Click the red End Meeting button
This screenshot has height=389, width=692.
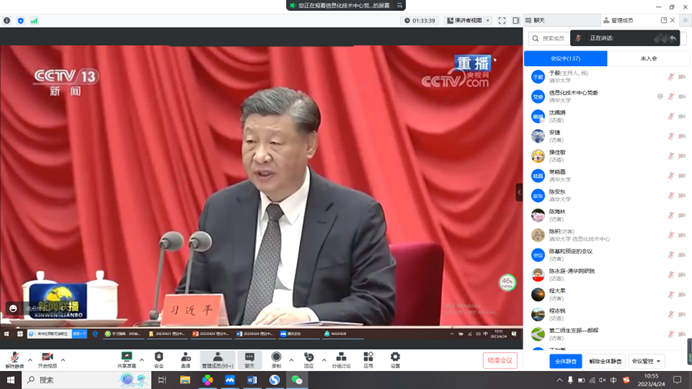(500, 360)
